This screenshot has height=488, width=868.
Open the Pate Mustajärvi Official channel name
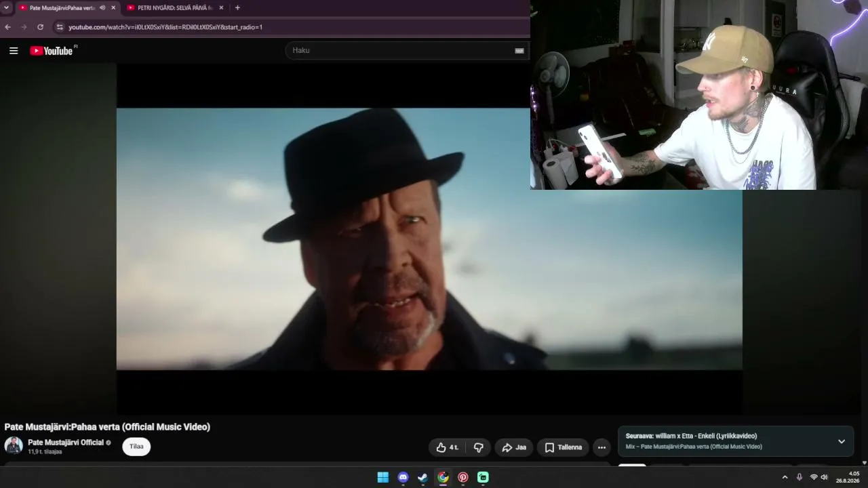click(x=66, y=443)
